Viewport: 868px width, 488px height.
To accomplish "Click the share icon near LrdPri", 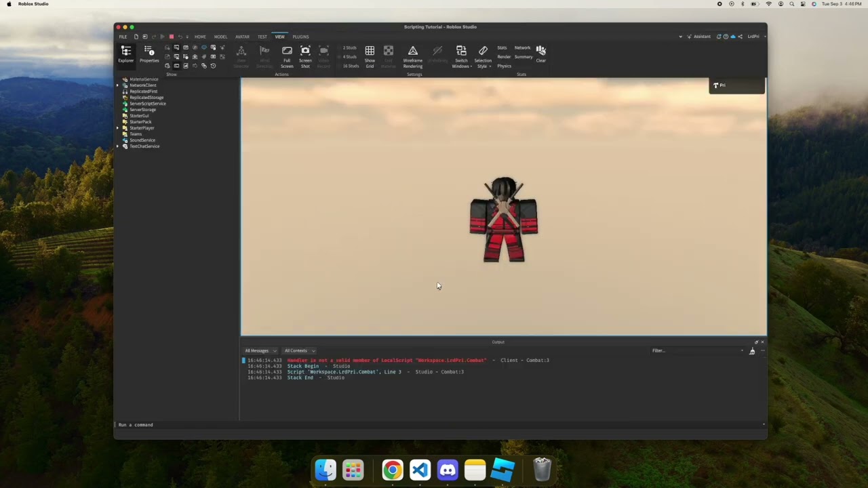I will tap(740, 37).
